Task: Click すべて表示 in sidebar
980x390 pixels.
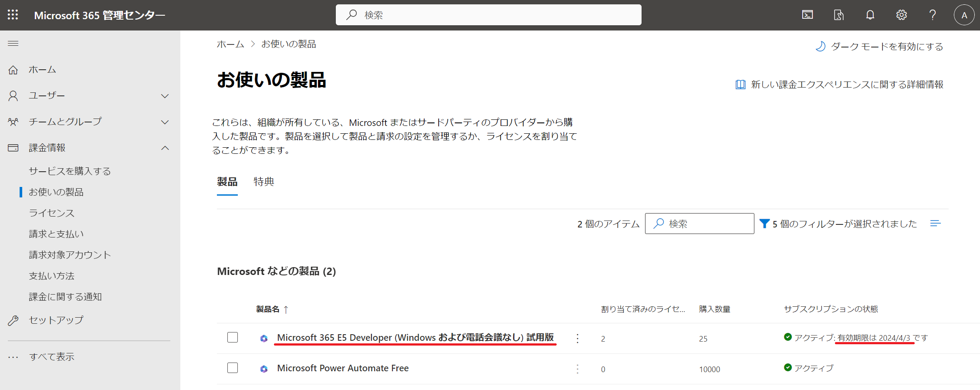Action: click(x=51, y=357)
